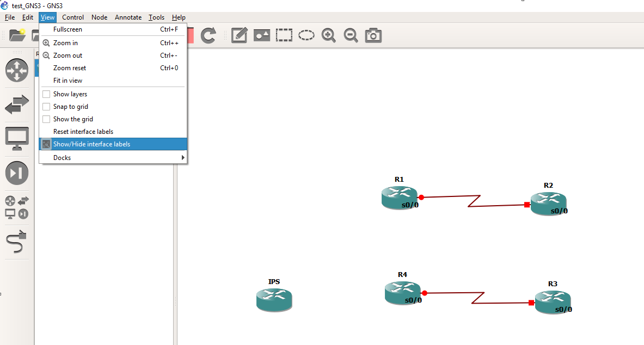This screenshot has height=345, width=644.
Task: Browse routers in the device sidebar
Action: coord(17,70)
